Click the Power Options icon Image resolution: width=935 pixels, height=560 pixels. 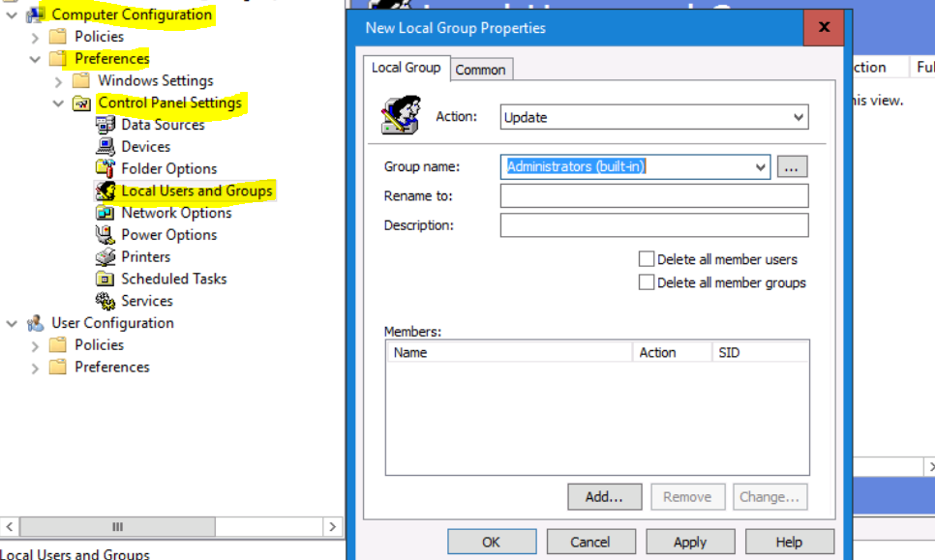click(x=105, y=234)
